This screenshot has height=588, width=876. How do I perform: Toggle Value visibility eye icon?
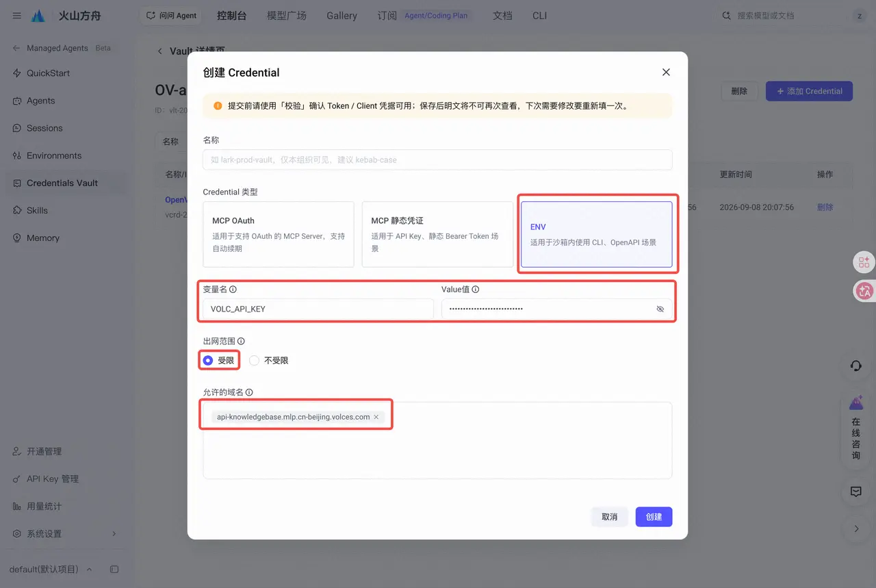(660, 309)
